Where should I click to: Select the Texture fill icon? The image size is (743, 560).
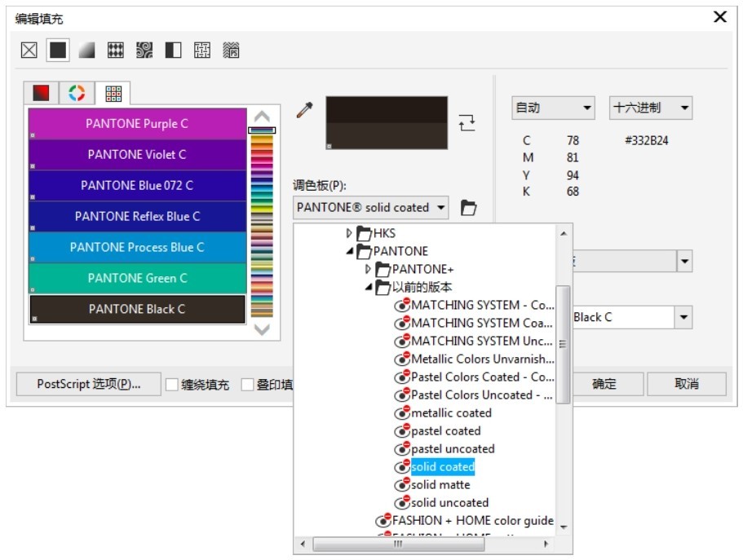click(202, 50)
